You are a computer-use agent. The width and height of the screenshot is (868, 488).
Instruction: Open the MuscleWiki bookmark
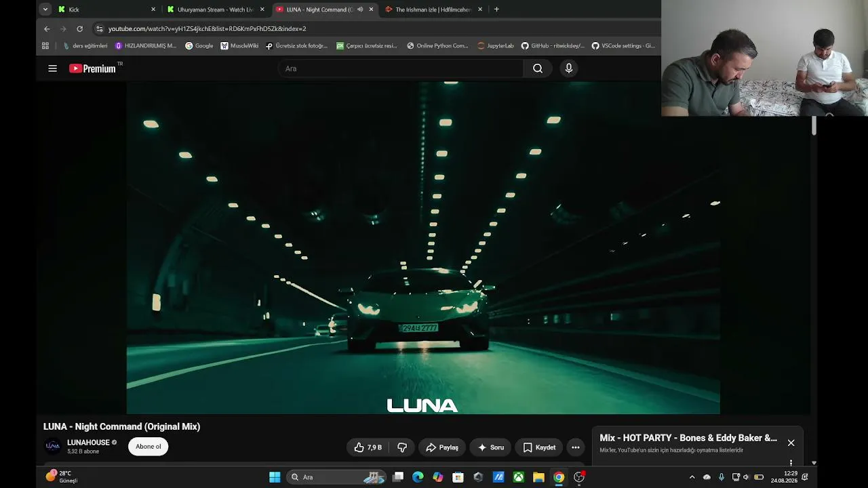239,46
